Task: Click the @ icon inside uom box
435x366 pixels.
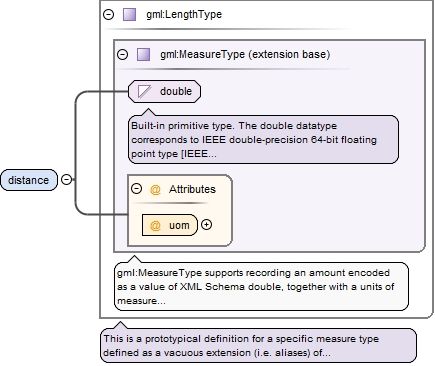Action: coord(155,225)
